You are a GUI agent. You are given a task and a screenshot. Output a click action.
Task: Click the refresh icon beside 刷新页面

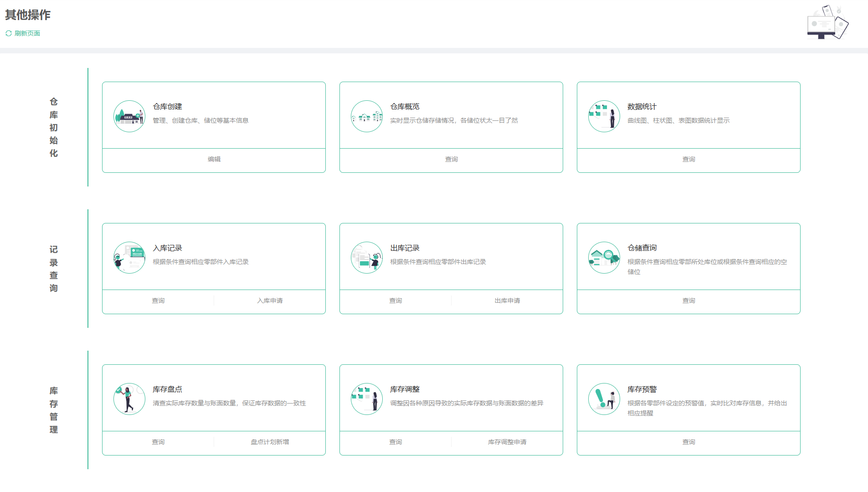(x=9, y=33)
